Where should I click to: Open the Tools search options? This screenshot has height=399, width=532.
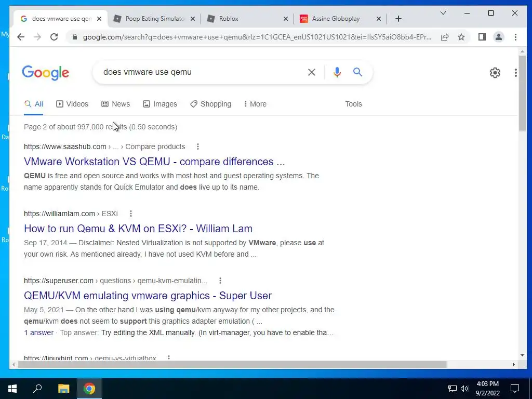(x=353, y=104)
